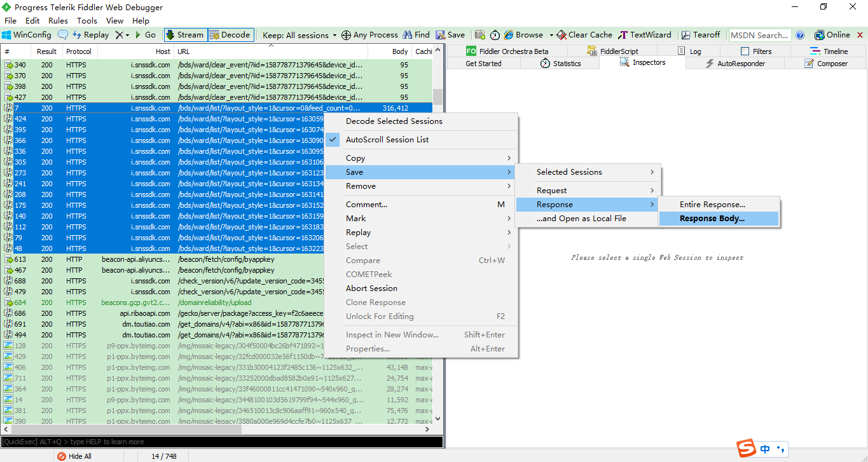Click the Hide All status bar button

pos(75,456)
